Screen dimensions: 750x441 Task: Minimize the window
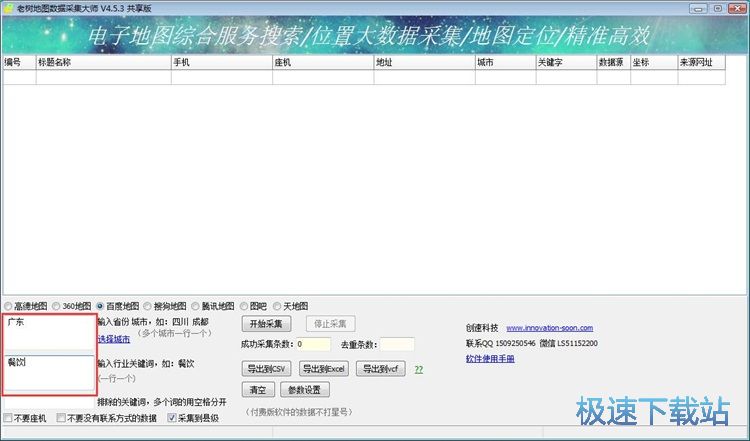click(699, 8)
